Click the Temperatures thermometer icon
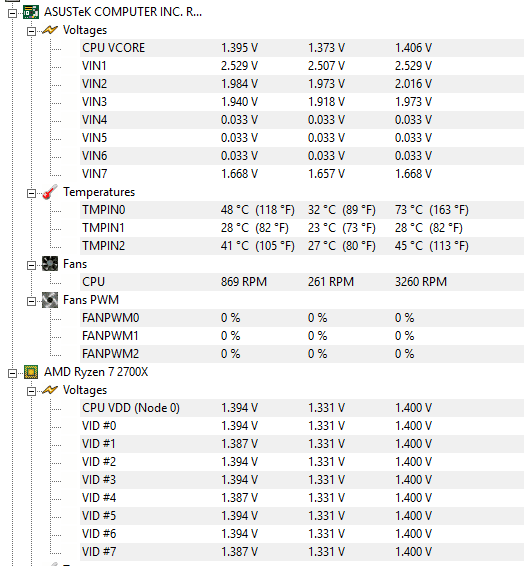Screen dimensions: 524x566 click(x=50, y=192)
